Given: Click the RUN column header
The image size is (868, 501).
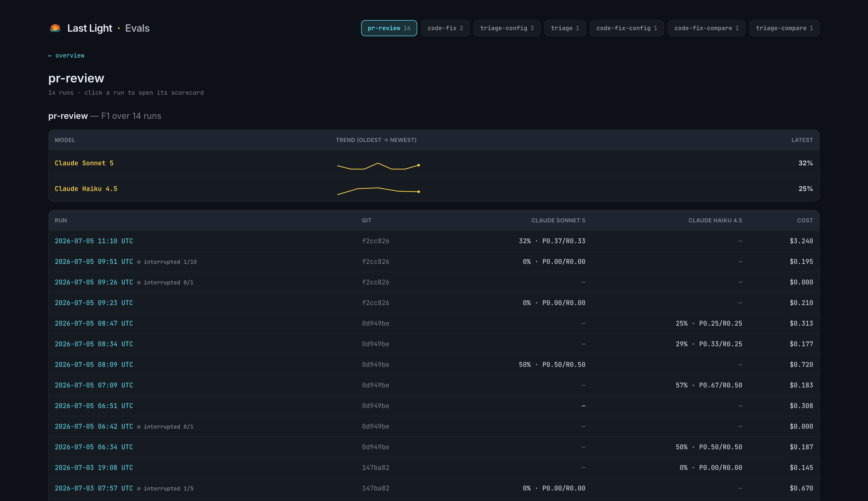Looking at the screenshot, I should 61,221.
